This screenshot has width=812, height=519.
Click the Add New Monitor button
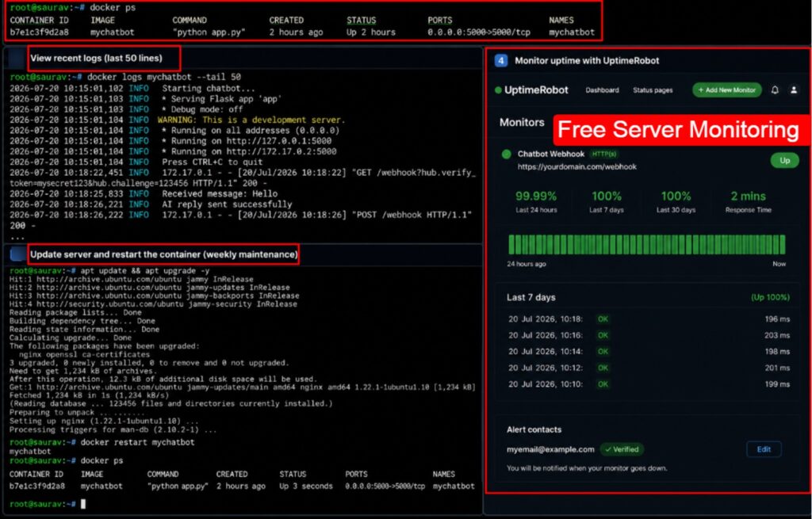click(x=727, y=90)
